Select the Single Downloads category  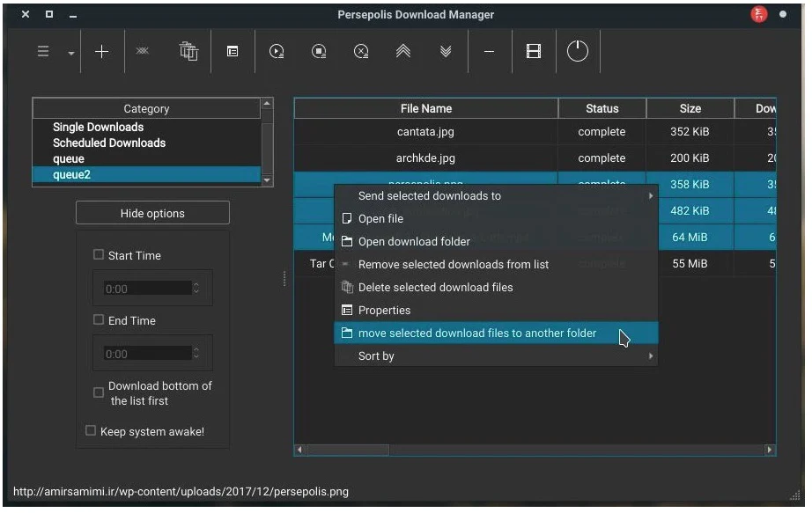(146, 127)
